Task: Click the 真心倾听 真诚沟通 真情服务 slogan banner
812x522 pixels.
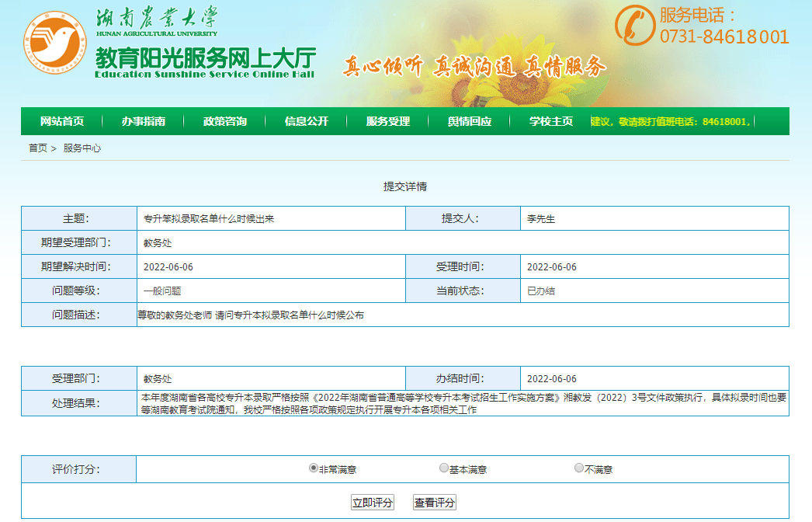Action: tap(474, 67)
